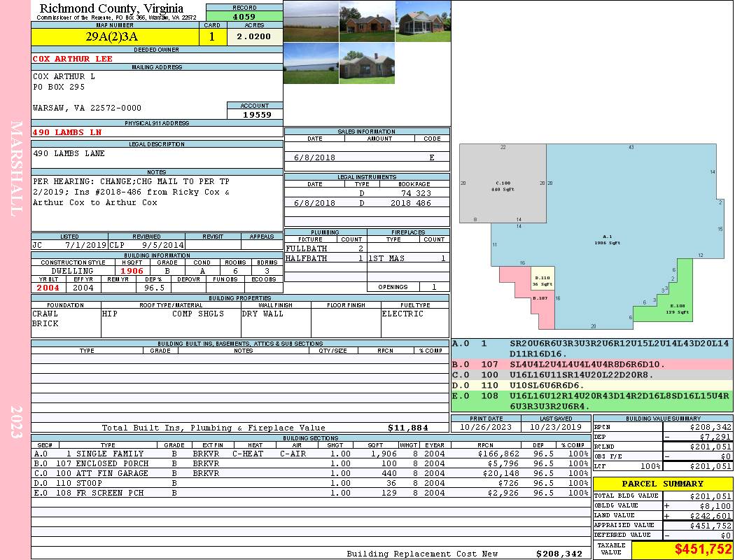Image resolution: width=735 pixels, height=560 pixels.
Task: Click book page 74 323
Action: 416,193
